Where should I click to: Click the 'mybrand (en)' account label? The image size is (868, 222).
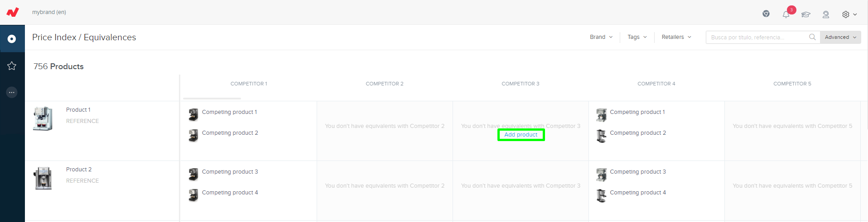49,12
